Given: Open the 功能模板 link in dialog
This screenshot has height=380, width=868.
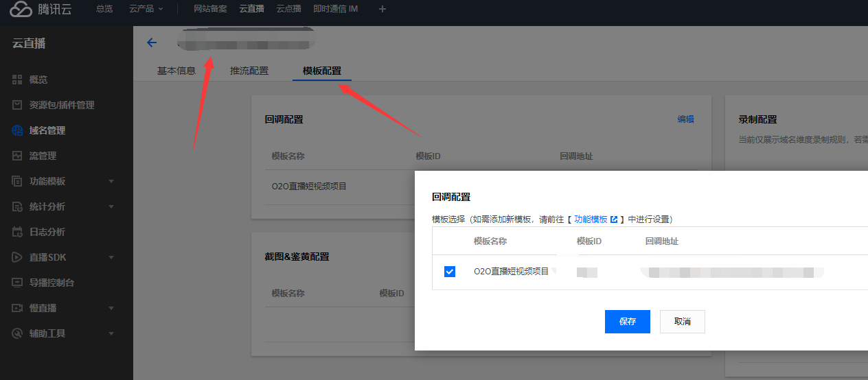Looking at the screenshot, I should 591,219.
